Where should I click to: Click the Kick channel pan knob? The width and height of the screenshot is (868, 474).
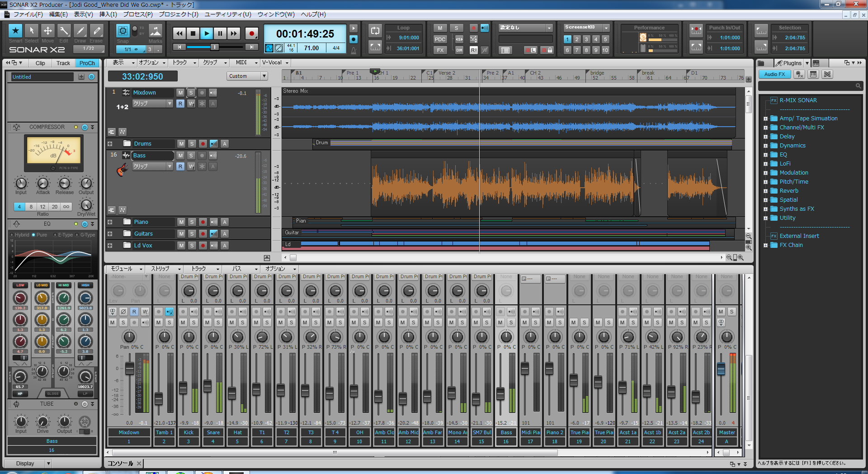189,337
